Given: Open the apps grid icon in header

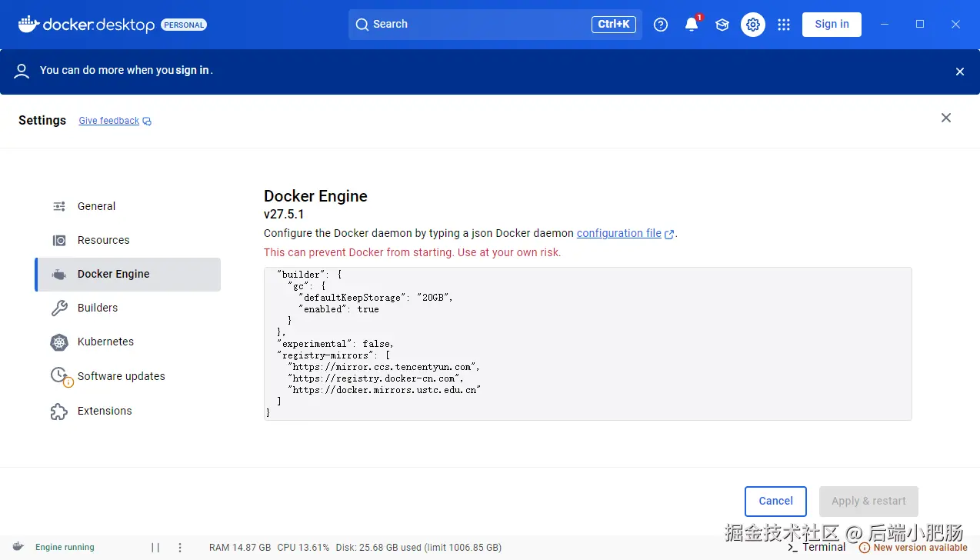Looking at the screenshot, I should point(784,25).
